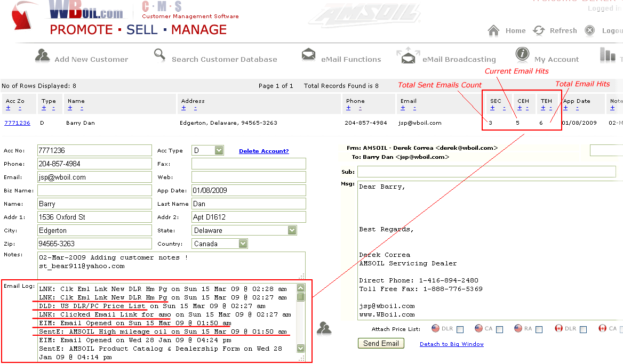Click the US flag next to RA
Viewport: 623px width, 364px height.
pyautogui.click(x=518, y=328)
